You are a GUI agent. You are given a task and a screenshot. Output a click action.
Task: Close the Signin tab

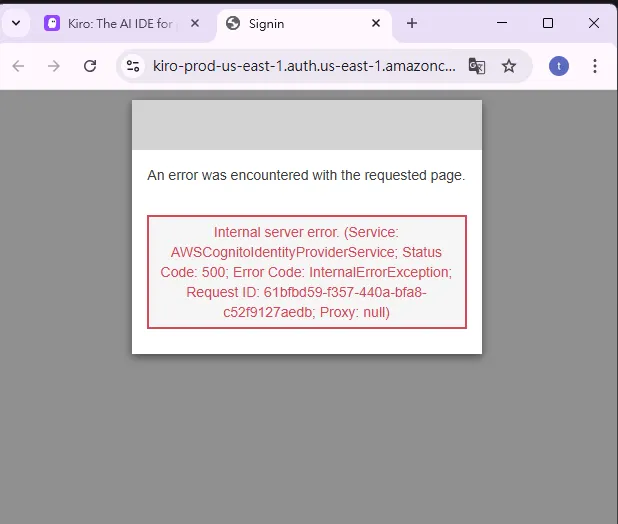pyautogui.click(x=376, y=23)
